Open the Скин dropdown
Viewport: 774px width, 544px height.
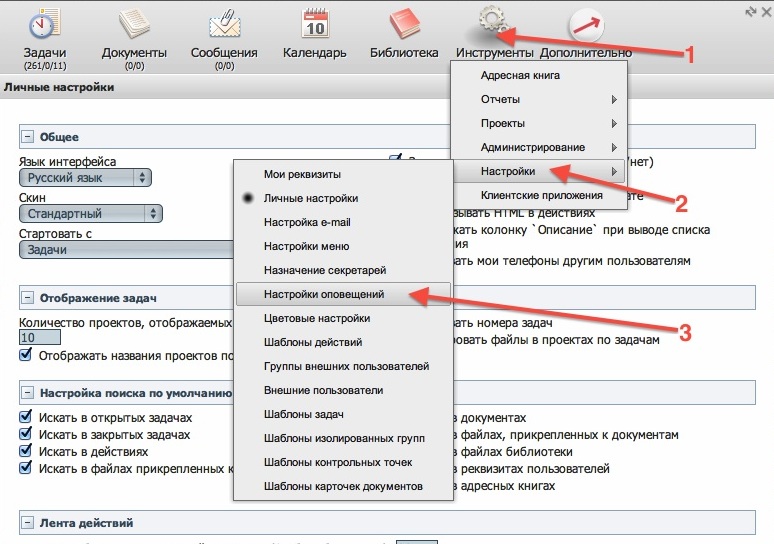click(x=90, y=213)
